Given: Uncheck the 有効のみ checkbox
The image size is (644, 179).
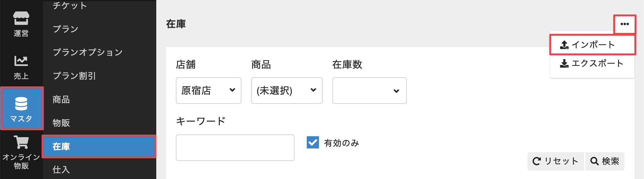Looking at the screenshot, I should (313, 142).
